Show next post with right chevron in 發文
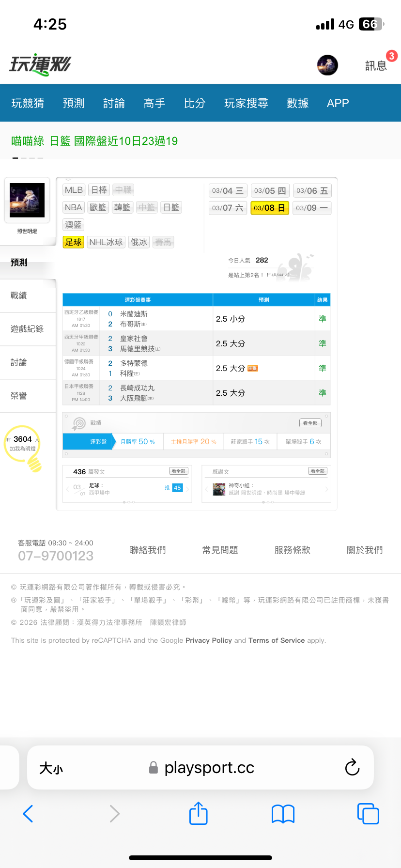Image resolution: width=401 pixels, height=868 pixels. [188, 489]
